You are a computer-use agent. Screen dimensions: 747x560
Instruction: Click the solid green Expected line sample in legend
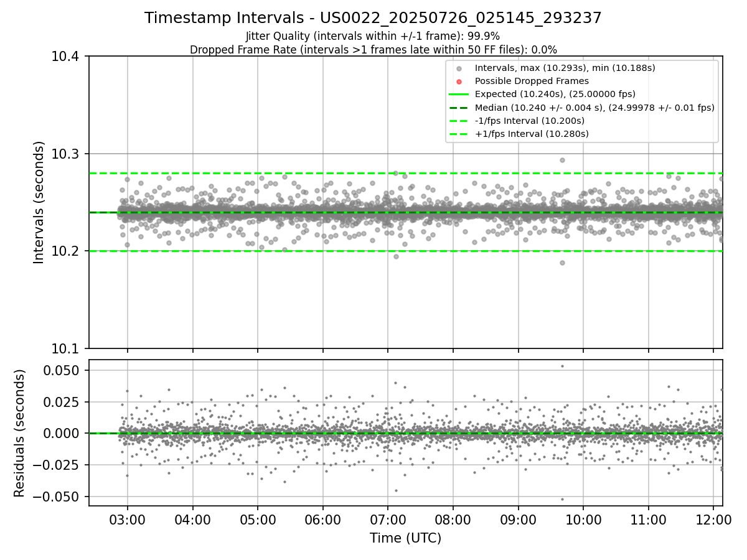pos(459,95)
